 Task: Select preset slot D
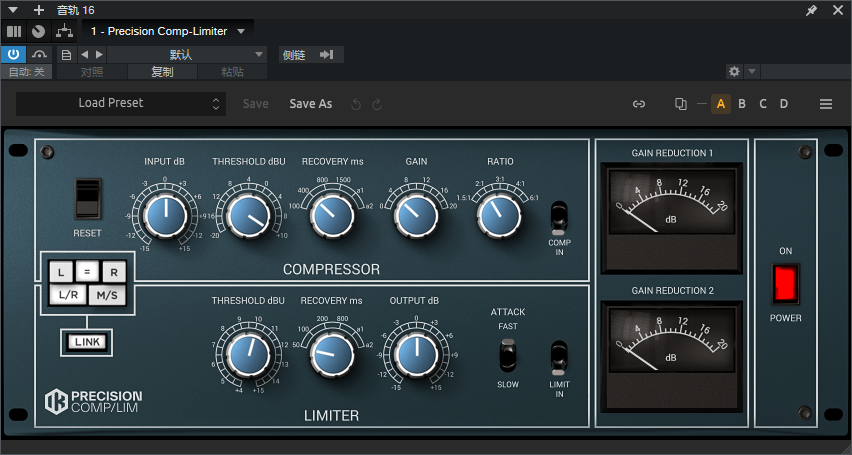point(784,104)
